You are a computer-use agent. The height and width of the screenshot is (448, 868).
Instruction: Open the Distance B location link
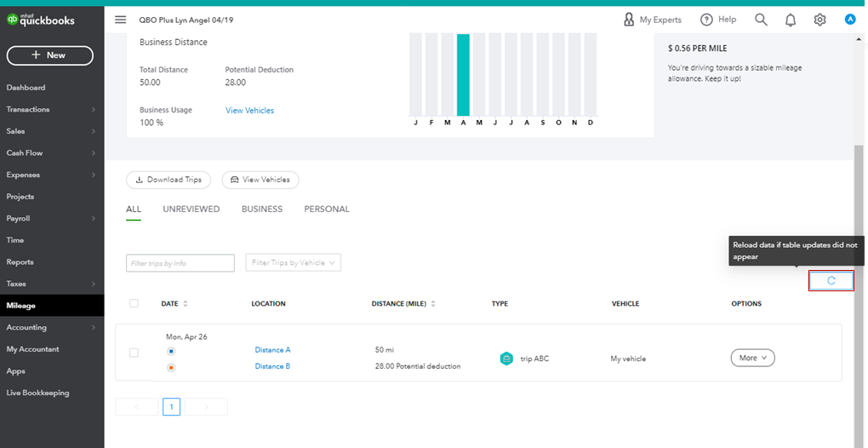point(272,366)
